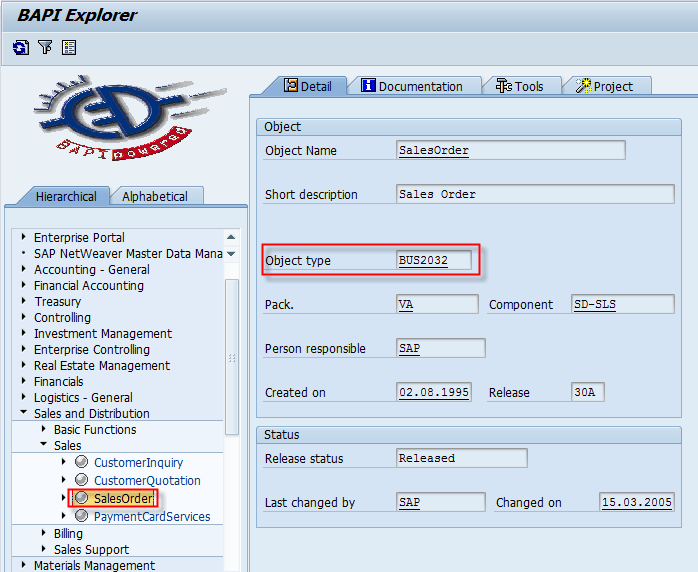Expand the Financial Accounting node
This screenshot has width=698, height=572.
point(24,285)
